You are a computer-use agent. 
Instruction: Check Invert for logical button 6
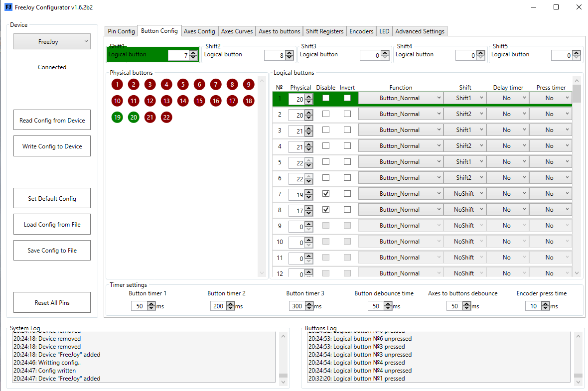pos(347,177)
